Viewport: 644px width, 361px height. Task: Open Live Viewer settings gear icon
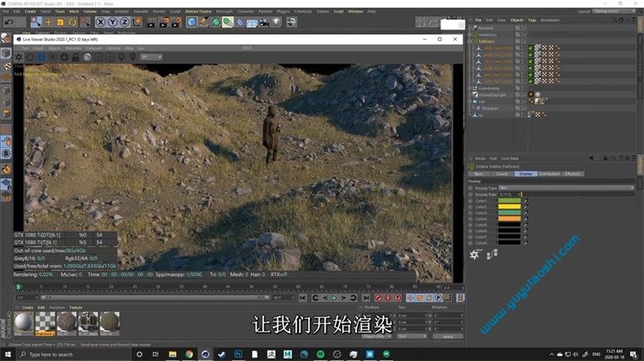point(64,57)
